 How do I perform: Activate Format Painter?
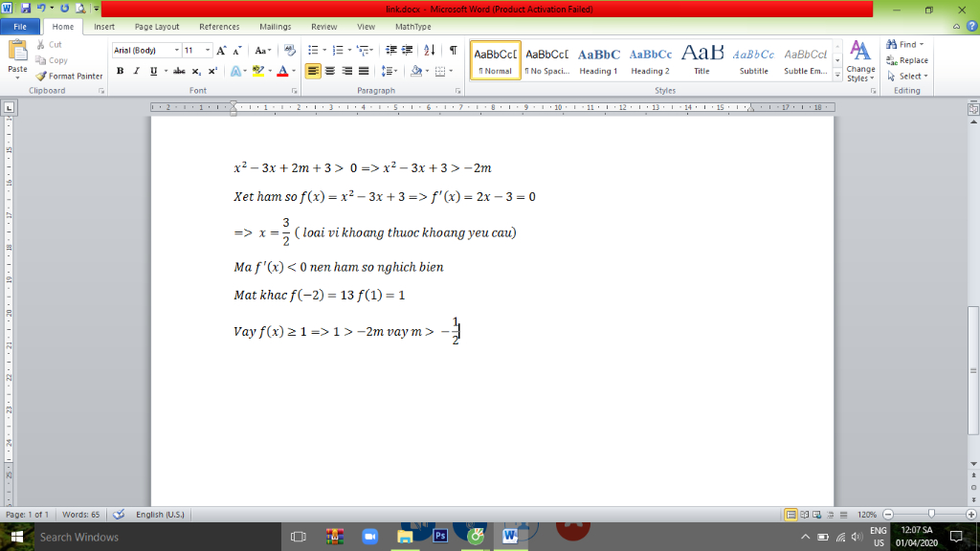click(69, 77)
